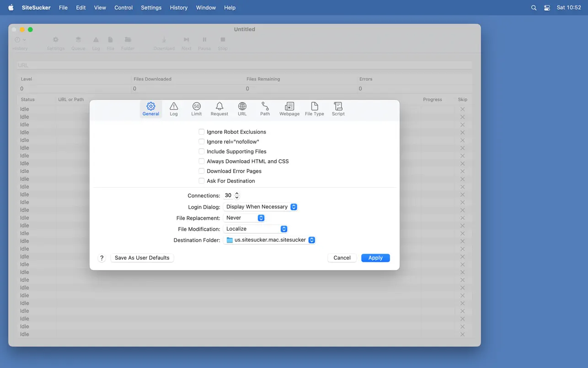Click the help question mark button
Screen dimensions: 588x368
click(102, 258)
